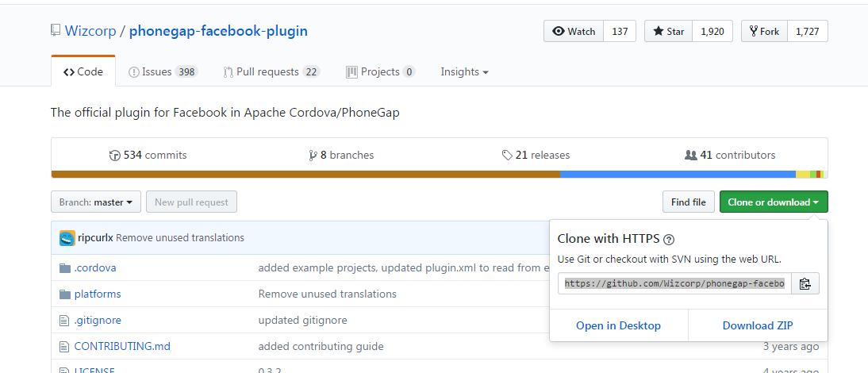
Task: Watch this repository
Action: click(574, 32)
